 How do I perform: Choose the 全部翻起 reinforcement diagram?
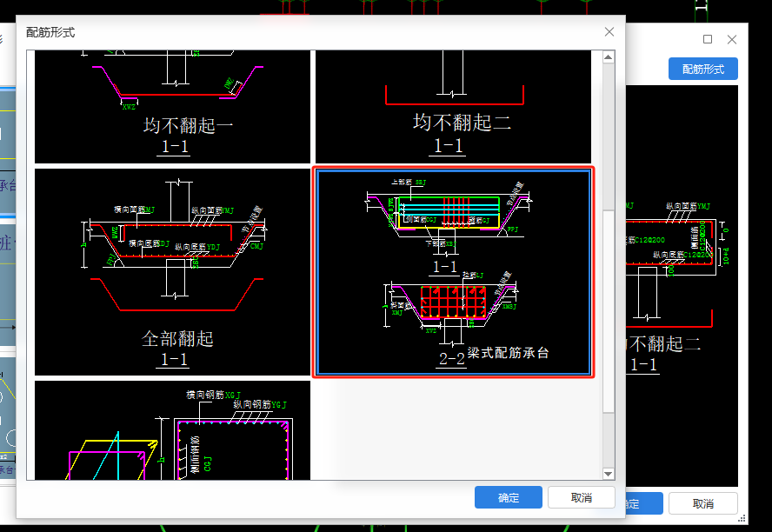coord(172,272)
